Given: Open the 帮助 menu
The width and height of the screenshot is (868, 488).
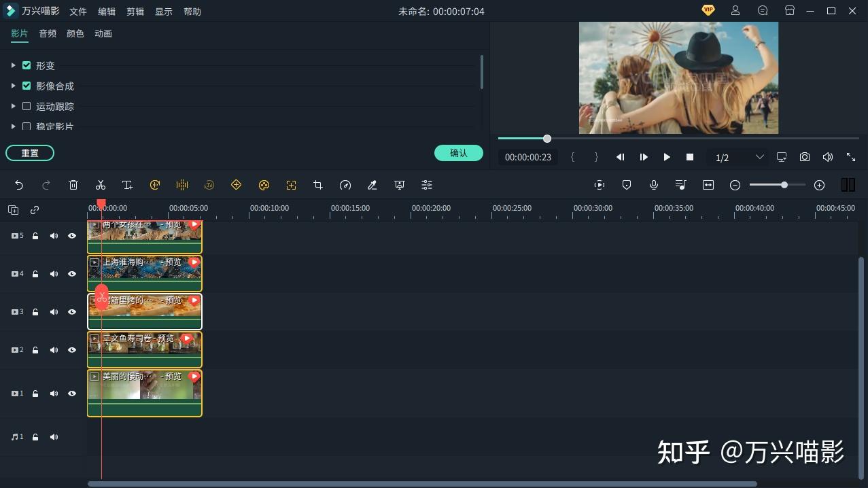Looking at the screenshot, I should [x=192, y=11].
